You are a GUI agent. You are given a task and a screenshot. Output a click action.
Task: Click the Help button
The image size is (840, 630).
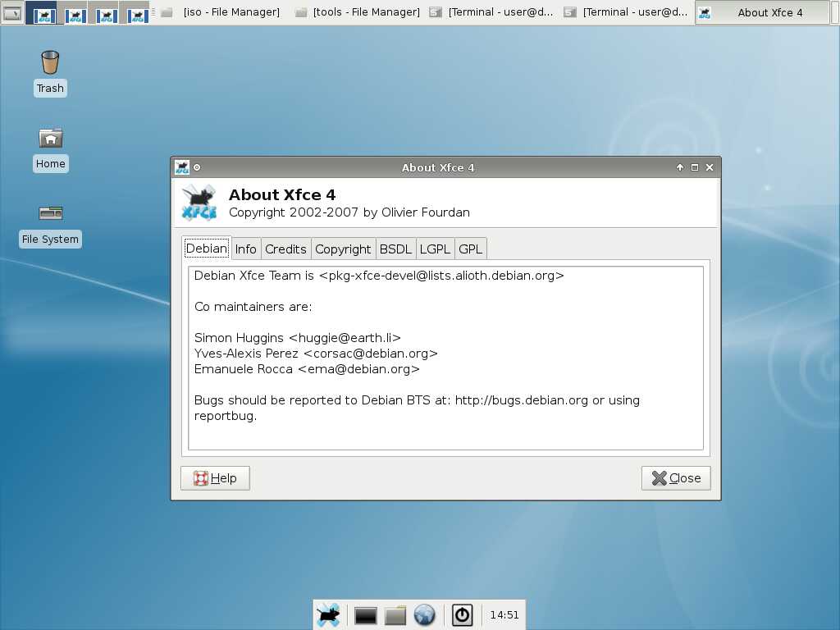point(216,478)
